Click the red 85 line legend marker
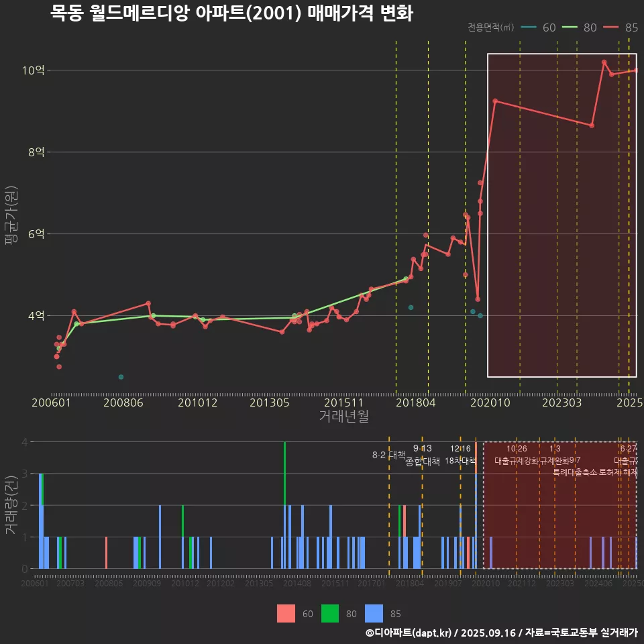This screenshot has height=644, width=644. click(x=611, y=28)
